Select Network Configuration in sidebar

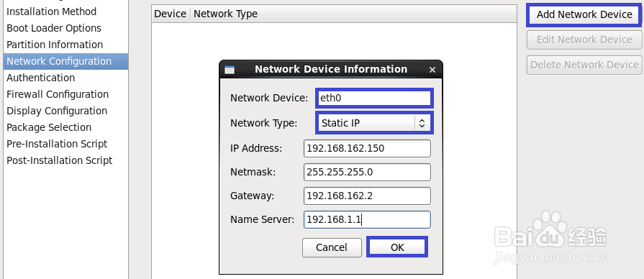tap(65, 61)
